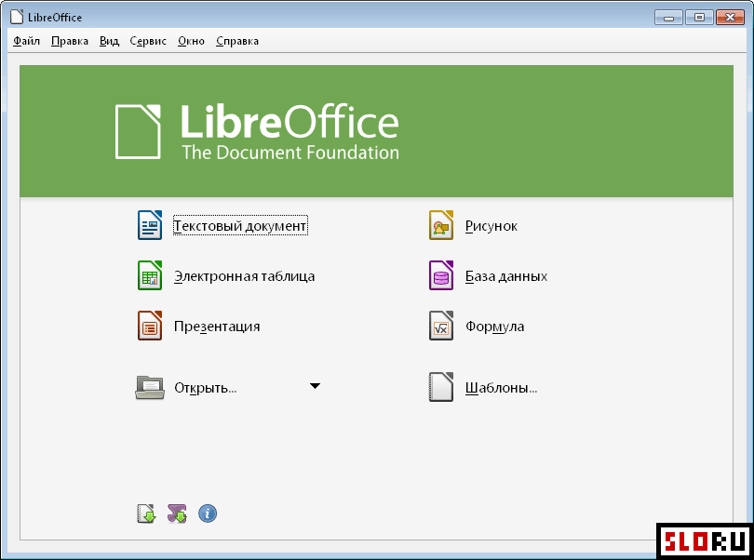Open the Вид menu
This screenshot has width=754, height=560.
109,41
